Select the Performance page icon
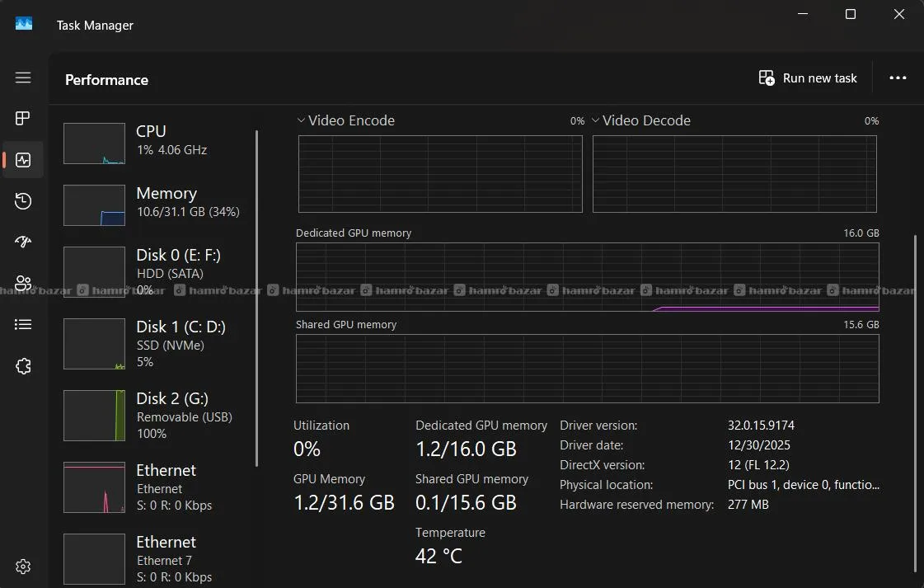The width and height of the screenshot is (924, 588). pyautogui.click(x=23, y=160)
